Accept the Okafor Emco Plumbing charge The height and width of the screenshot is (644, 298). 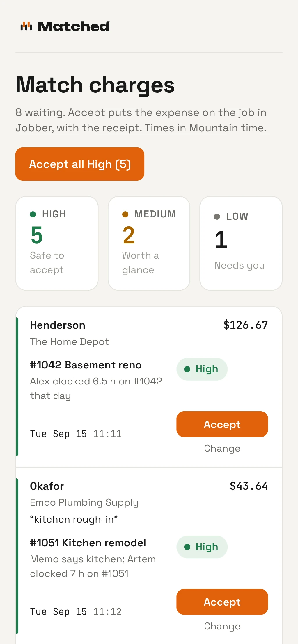coord(222,602)
